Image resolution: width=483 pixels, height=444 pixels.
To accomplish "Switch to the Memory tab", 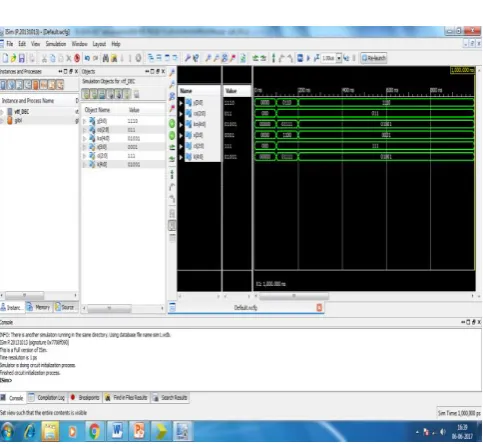I will pyautogui.click(x=39, y=307).
